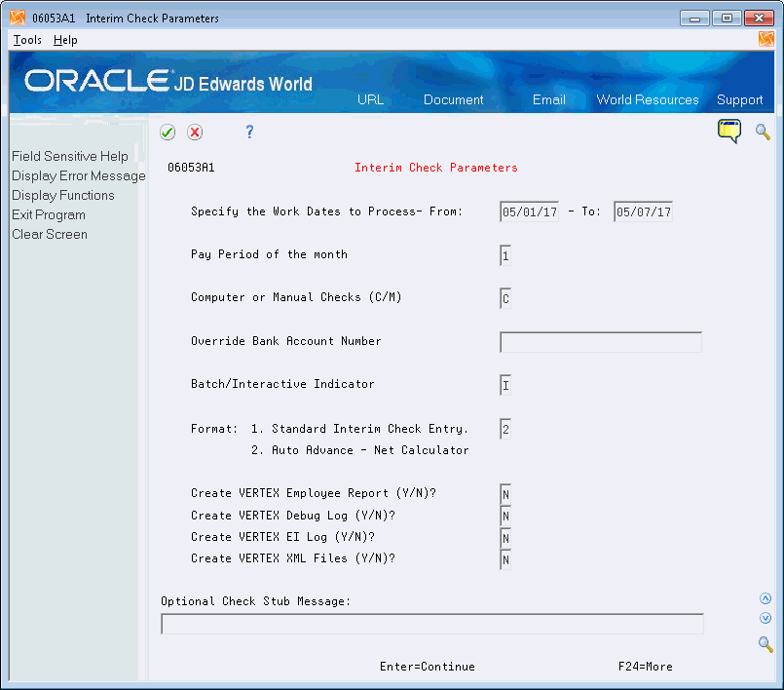Click the Override Bank Account Number field
Viewport: 784px width, 690px height.
tap(601, 342)
